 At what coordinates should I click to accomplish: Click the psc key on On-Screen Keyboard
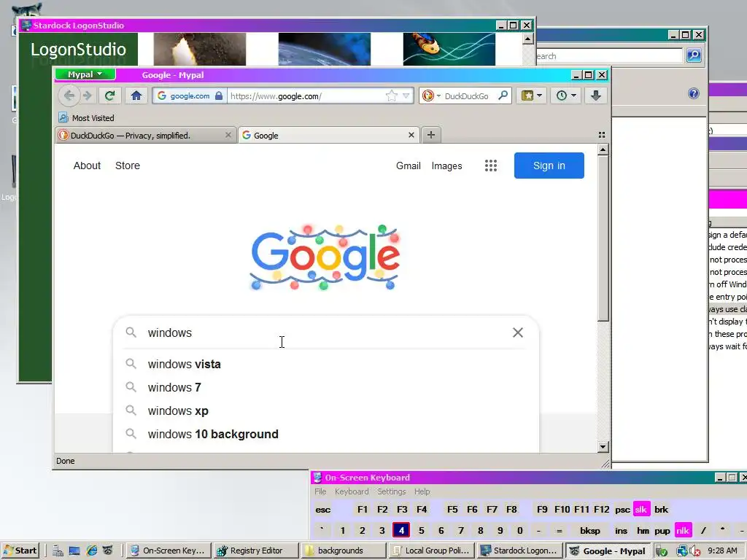(x=622, y=510)
